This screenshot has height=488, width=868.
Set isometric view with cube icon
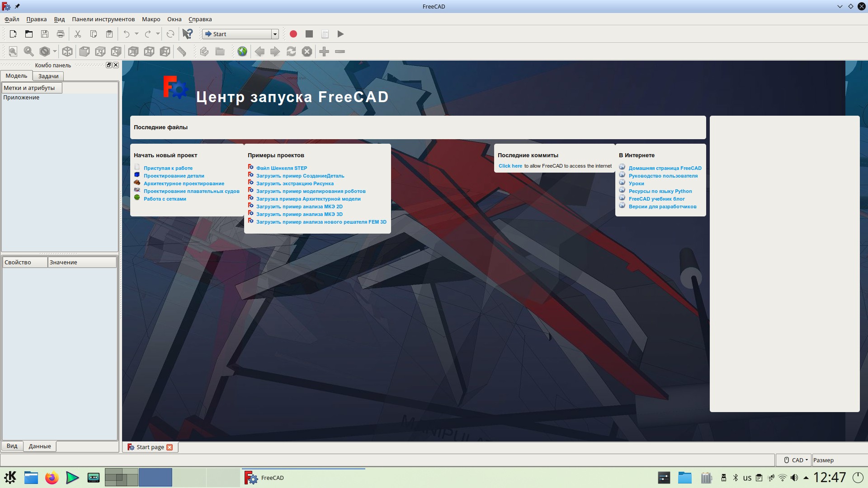coord(67,52)
